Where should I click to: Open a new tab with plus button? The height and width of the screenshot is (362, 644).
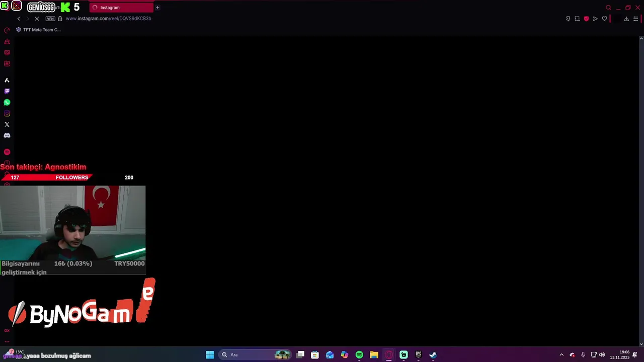[157, 8]
